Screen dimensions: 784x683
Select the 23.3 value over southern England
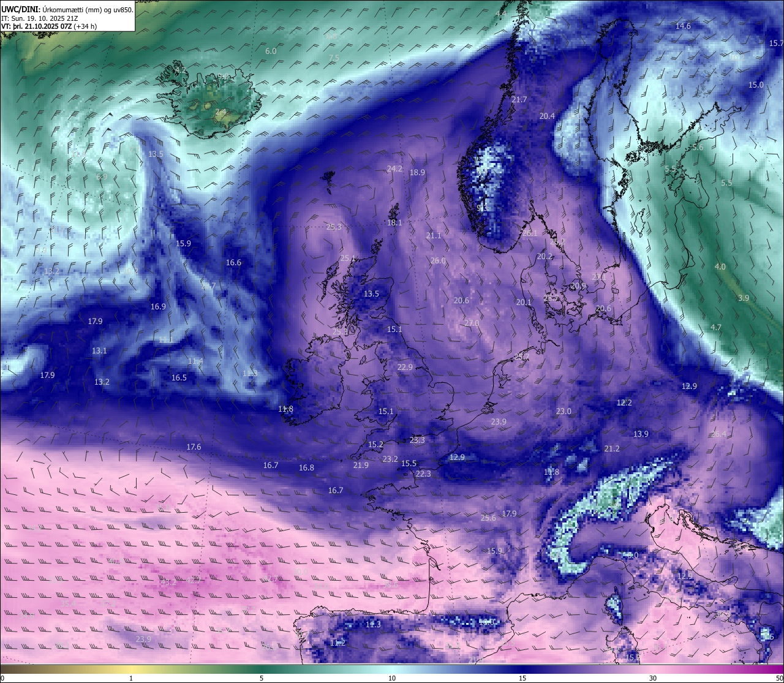417,440
